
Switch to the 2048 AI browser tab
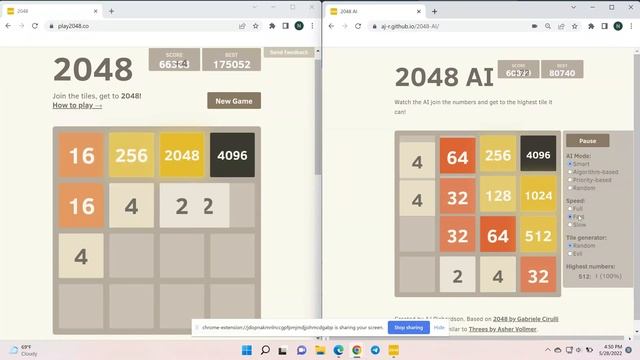click(x=376, y=11)
